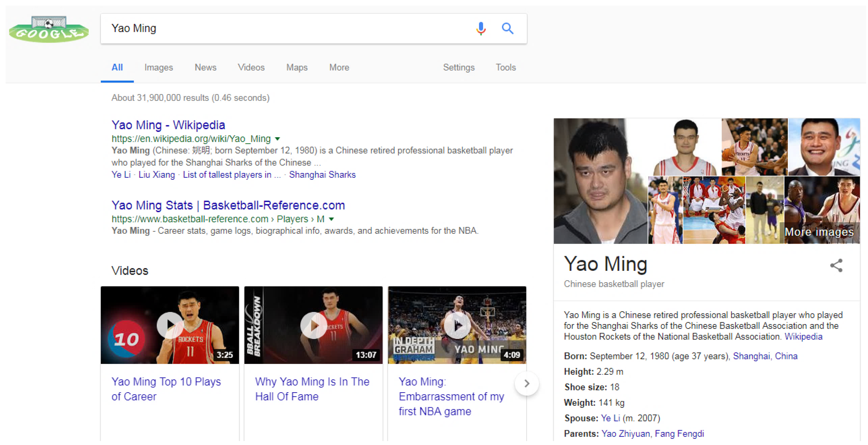Click 'Shoe size: 18' in the panel

point(592,387)
